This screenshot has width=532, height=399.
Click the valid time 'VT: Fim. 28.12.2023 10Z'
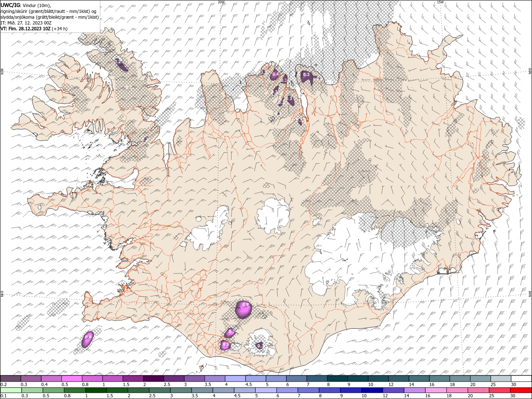pyautogui.click(x=26, y=29)
